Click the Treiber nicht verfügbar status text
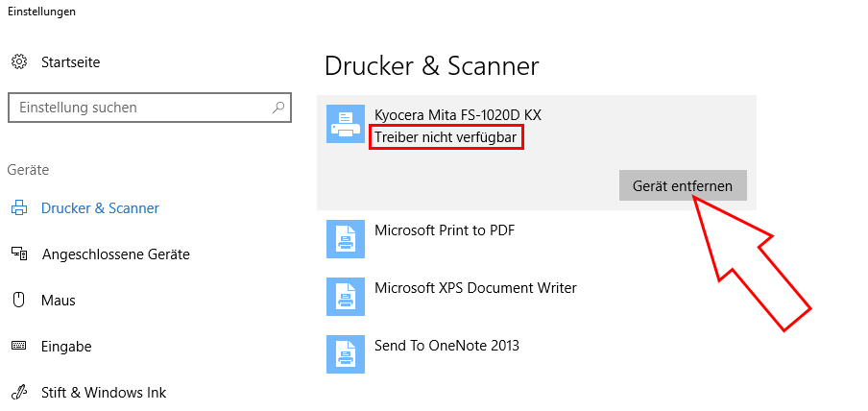The height and width of the screenshot is (411, 868). (x=446, y=137)
